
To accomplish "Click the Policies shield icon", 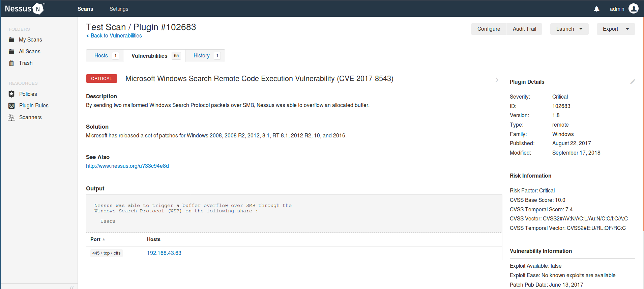I will tap(11, 94).
